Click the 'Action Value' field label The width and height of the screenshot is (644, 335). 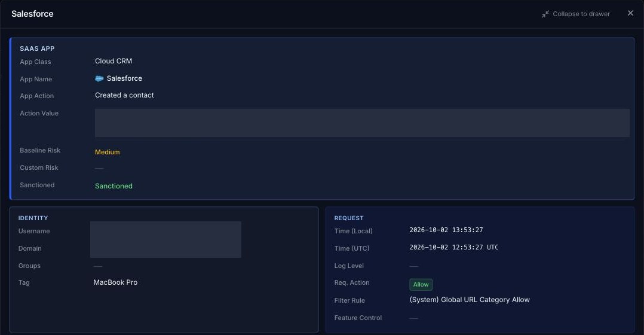click(x=39, y=114)
